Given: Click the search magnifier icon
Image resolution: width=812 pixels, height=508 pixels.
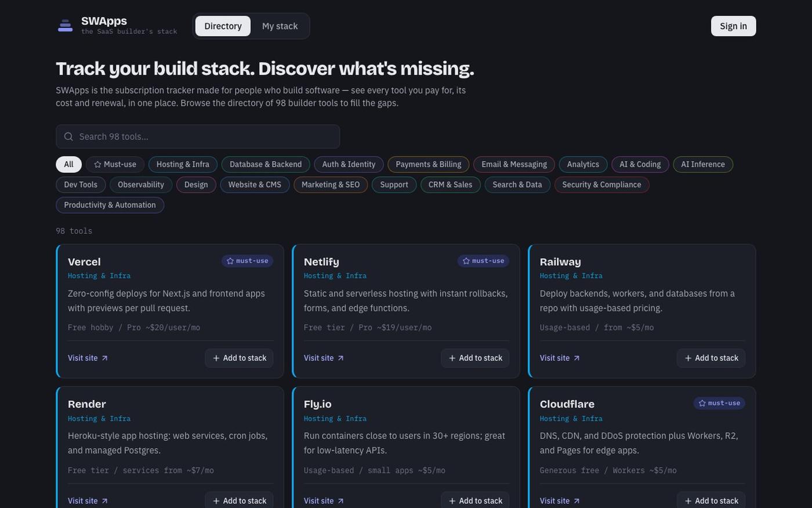Looking at the screenshot, I should (x=68, y=136).
